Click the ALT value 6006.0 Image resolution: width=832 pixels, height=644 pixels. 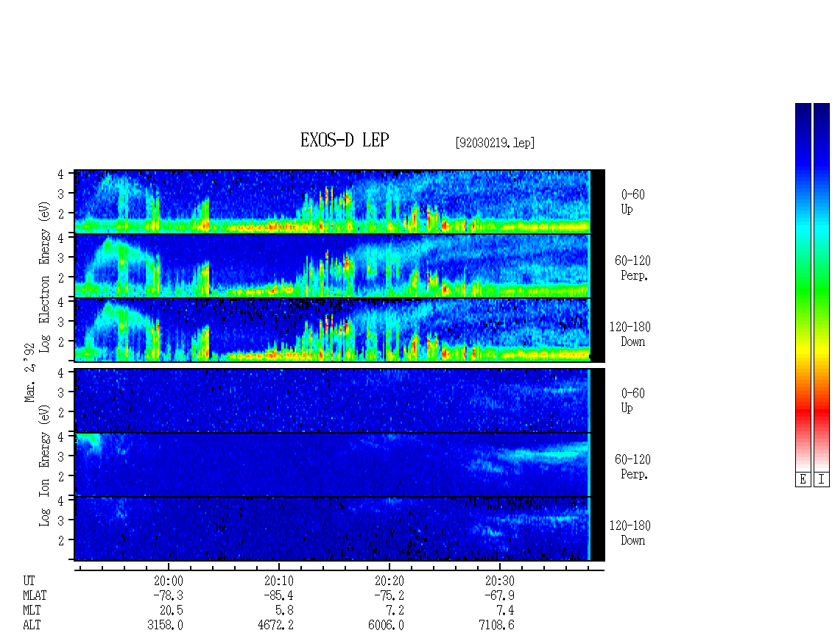(386, 626)
